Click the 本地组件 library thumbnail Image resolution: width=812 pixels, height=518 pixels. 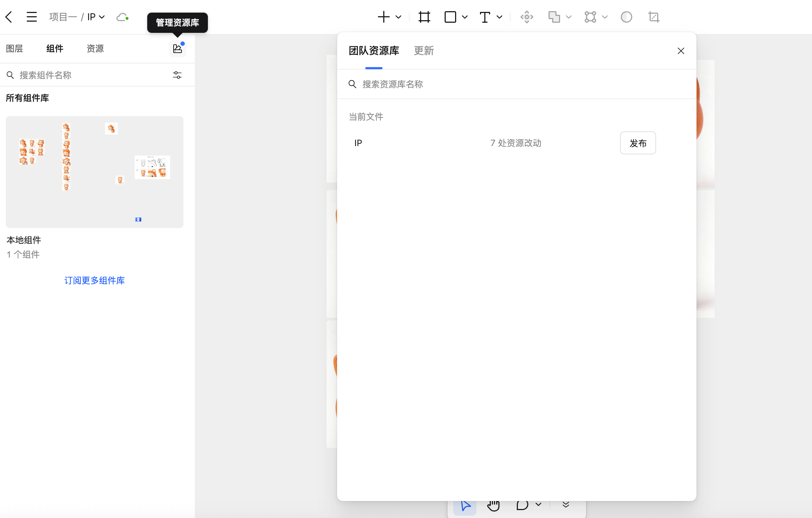(x=94, y=172)
